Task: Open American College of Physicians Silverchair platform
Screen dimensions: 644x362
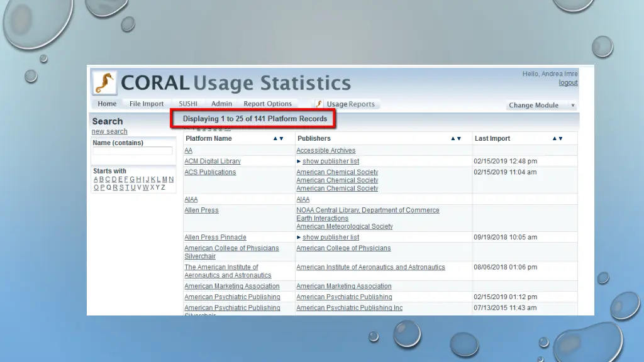Action: pyautogui.click(x=231, y=252)
